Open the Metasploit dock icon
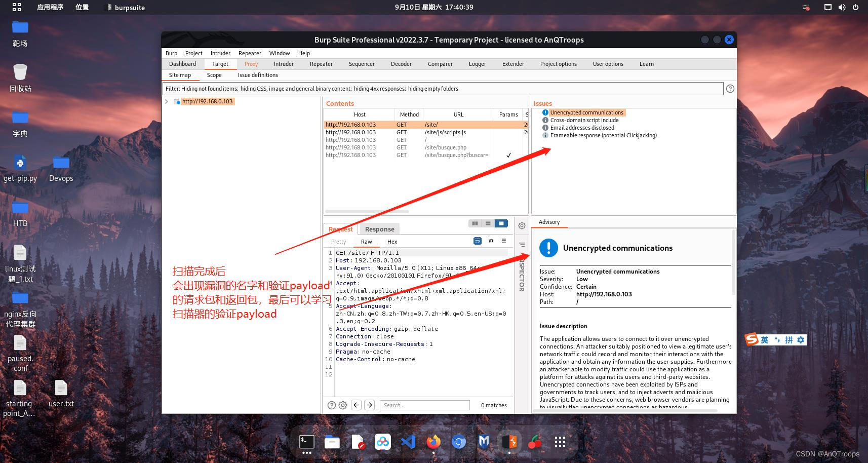Viewport: 868px width, 463px height. [x=484, y=442]
